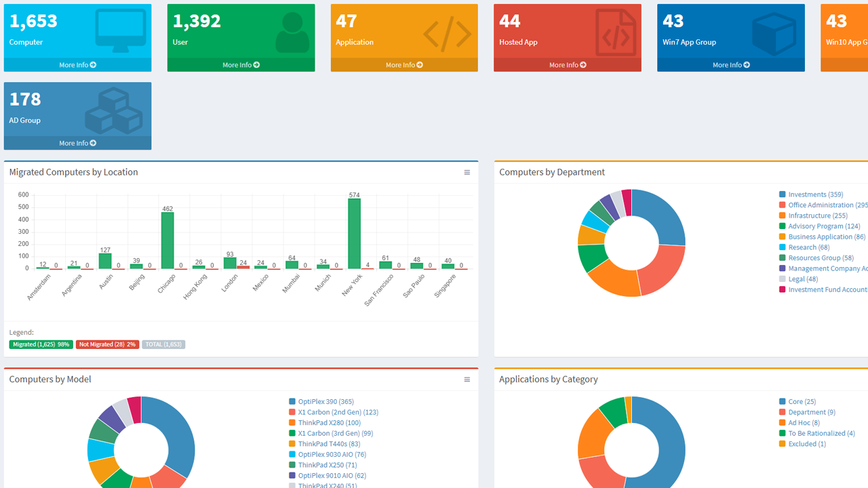The width and height of the screenshot is (868, 488).
Task: Click the London not-migrated red bar (24)
Action: click(243, 268)
